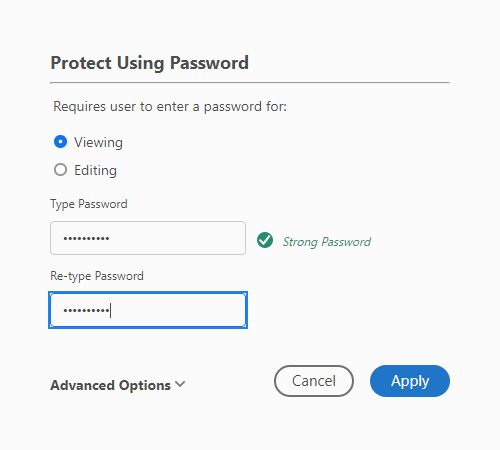
Task: Click the Re-type Password field label
Action: [x=97, y=276]
